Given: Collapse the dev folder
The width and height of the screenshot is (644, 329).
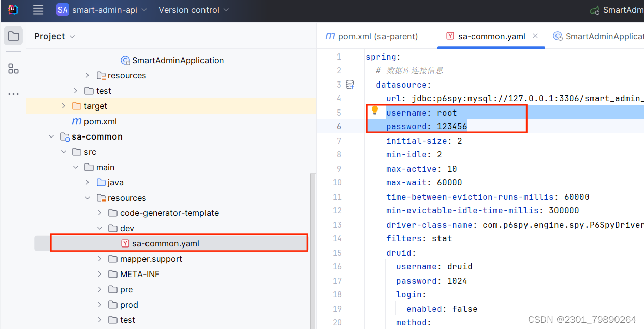Looking at the screenshot, I should (100, 228).
